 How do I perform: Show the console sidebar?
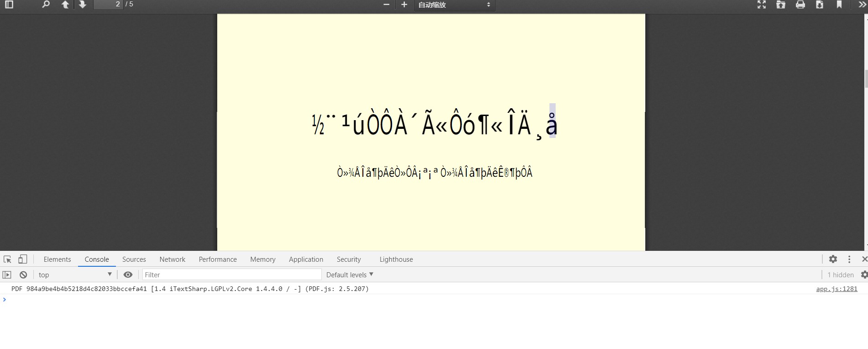tap(7, 275)
